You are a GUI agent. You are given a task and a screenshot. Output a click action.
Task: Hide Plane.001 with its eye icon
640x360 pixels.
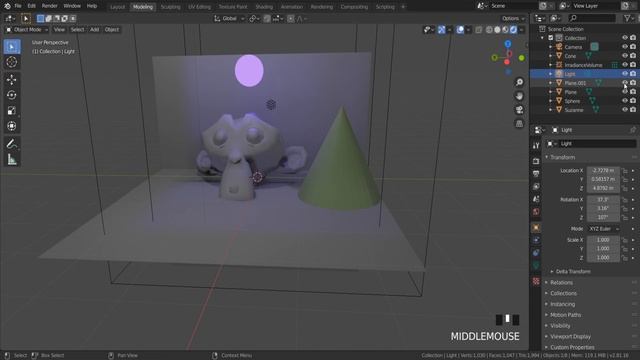click(x=624, y=83)
